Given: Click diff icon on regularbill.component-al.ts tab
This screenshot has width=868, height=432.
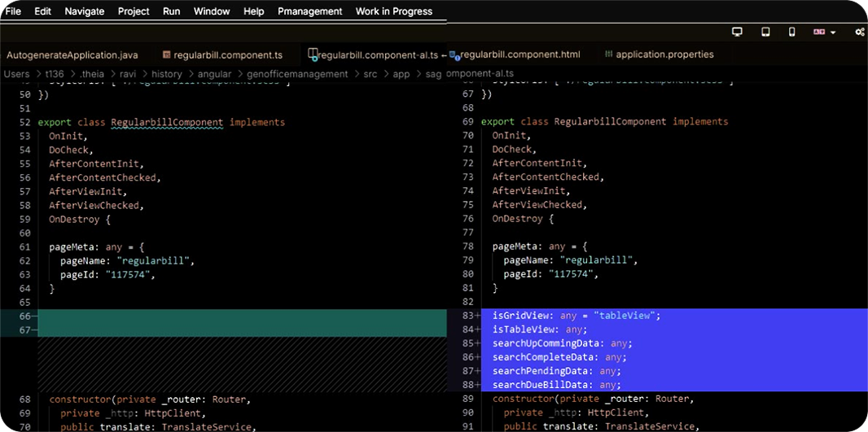Looking at the screenshot, I should (x=313, y=55).
